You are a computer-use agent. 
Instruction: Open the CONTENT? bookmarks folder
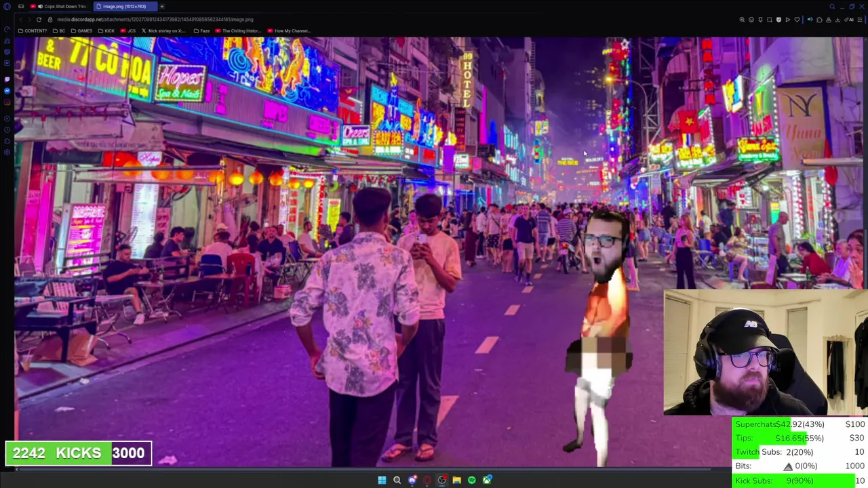33,30
